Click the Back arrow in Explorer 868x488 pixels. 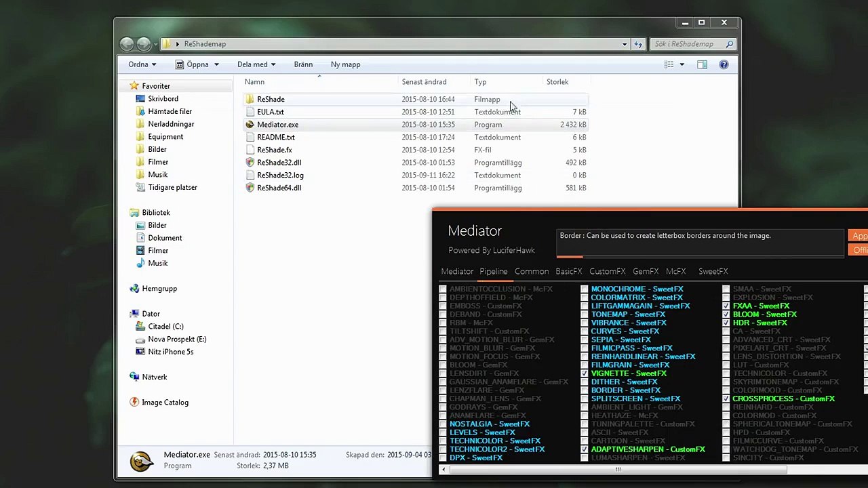pyautogui.click(x=127, y=44)
